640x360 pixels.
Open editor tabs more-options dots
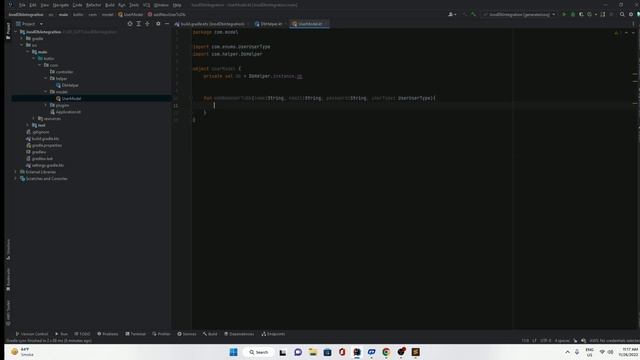point(633,24)
